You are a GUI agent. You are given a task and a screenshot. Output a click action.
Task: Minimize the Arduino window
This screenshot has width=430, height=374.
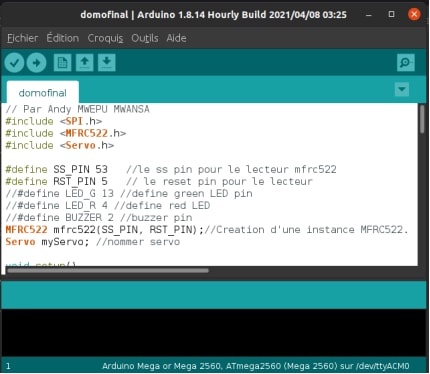click(369, 15)
